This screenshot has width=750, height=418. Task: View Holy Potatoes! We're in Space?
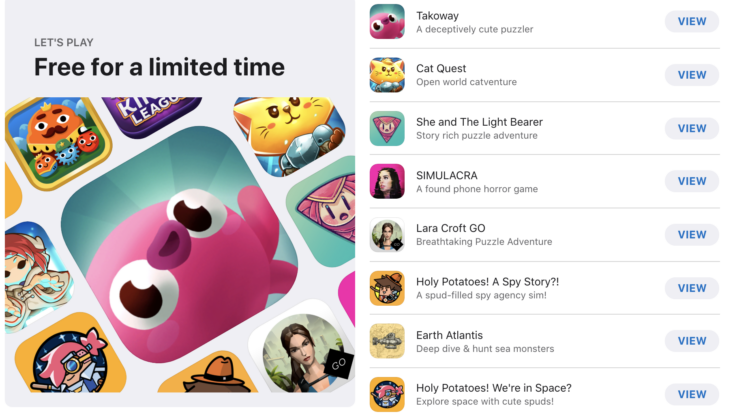coord(692,395)
